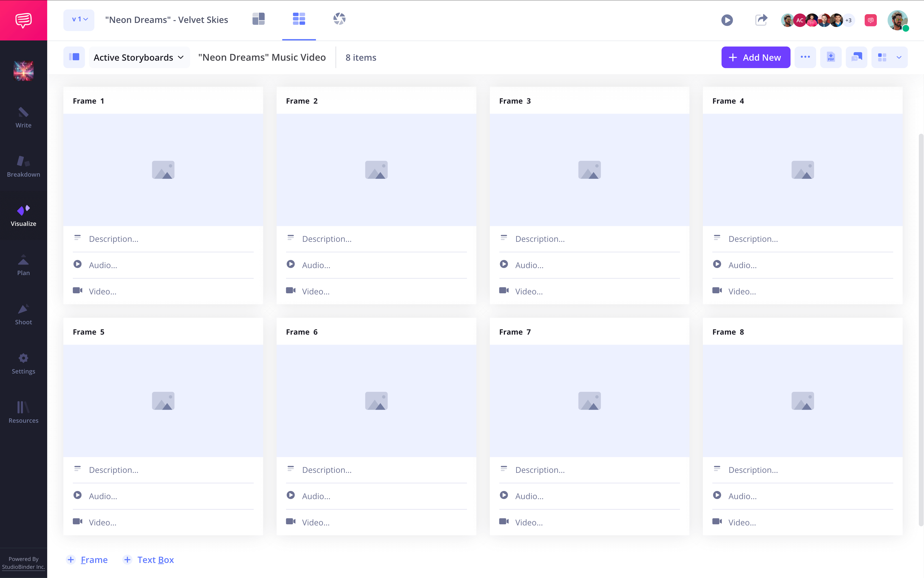
Task: Export the storyboard as PDF
Action: tap(831, 57)
